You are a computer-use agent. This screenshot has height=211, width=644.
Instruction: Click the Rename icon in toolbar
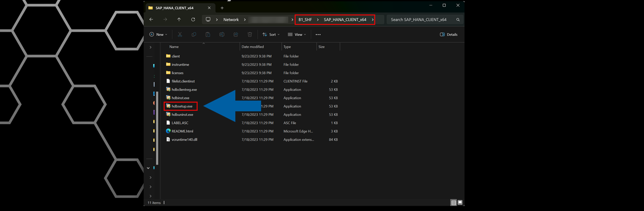[222, 34]
